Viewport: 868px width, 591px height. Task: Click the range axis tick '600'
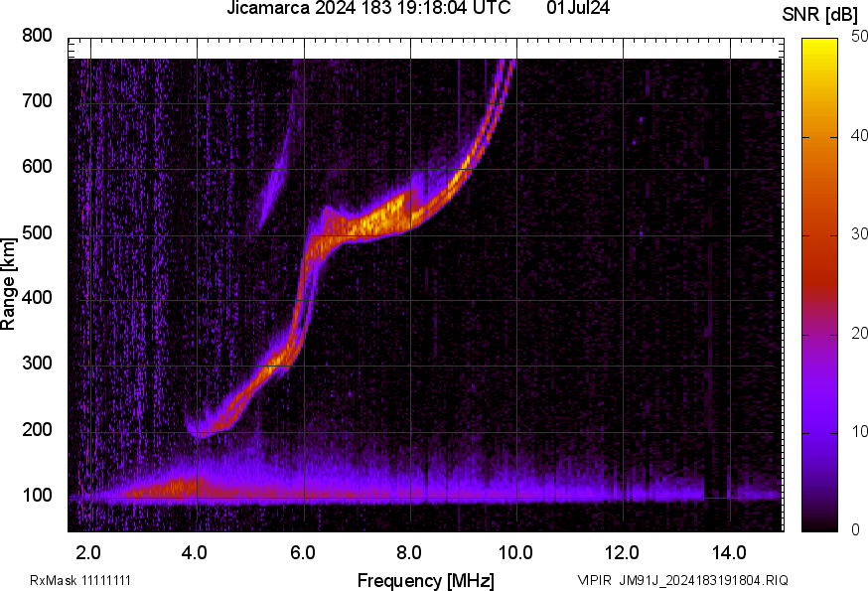(x=37, y=167)
